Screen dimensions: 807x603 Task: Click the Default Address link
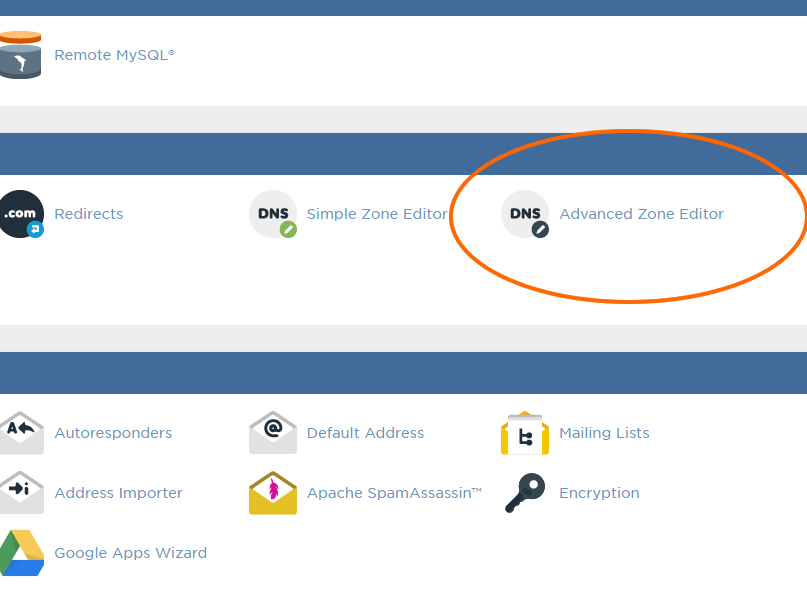coord(365,433)
